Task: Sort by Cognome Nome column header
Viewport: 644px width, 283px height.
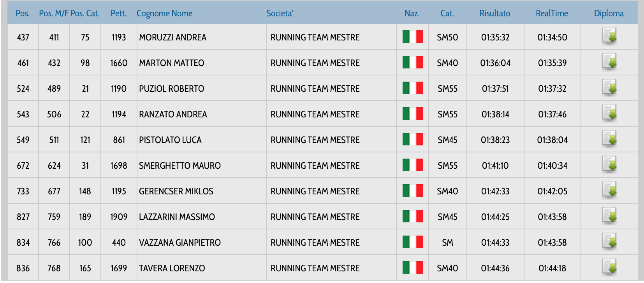Action: click(x=164, y=13)
